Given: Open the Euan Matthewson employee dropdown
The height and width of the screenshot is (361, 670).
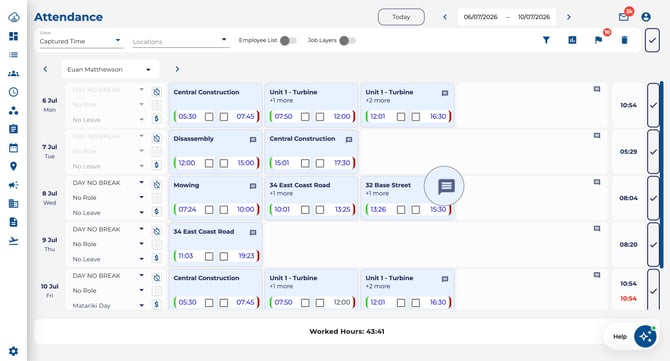Looking at the screenshot, I should point(110,69).
